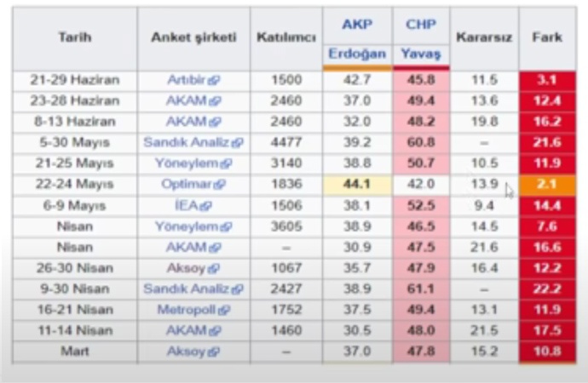This screenshot has width=588, height=383.
Task: Select the orange 2.1 Fark cell
Action: [547, 185]
